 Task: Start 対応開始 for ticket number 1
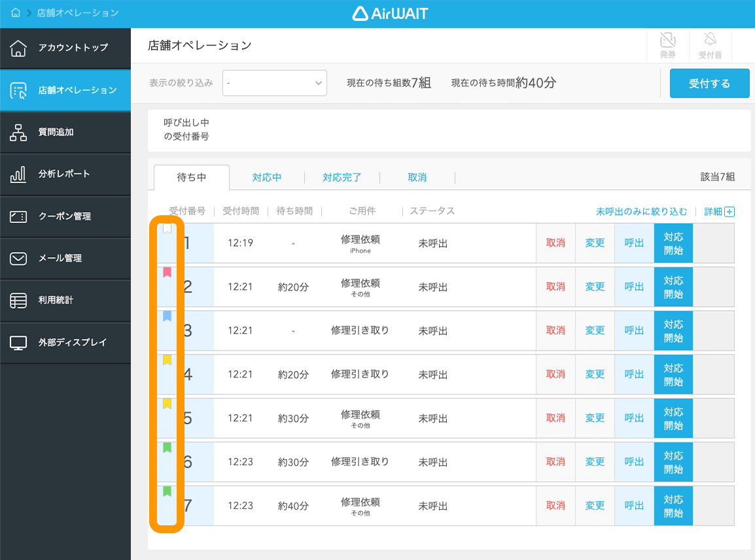click(673, 243)
